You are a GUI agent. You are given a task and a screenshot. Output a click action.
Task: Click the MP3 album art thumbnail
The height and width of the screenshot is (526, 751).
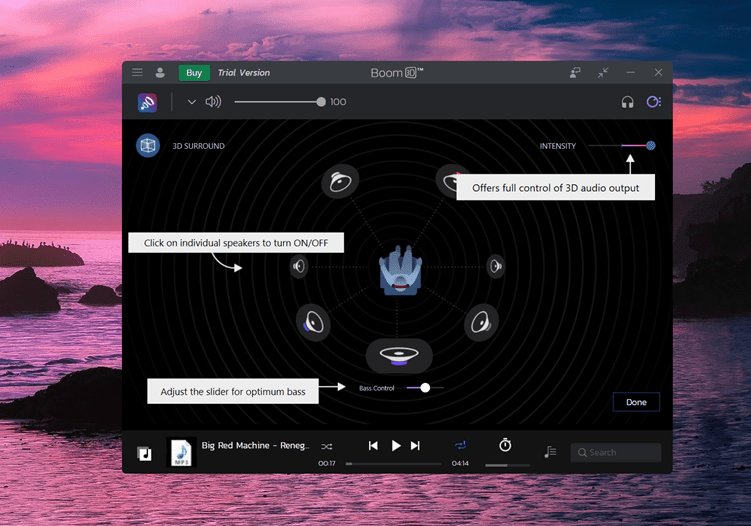[x=181, y=452]
